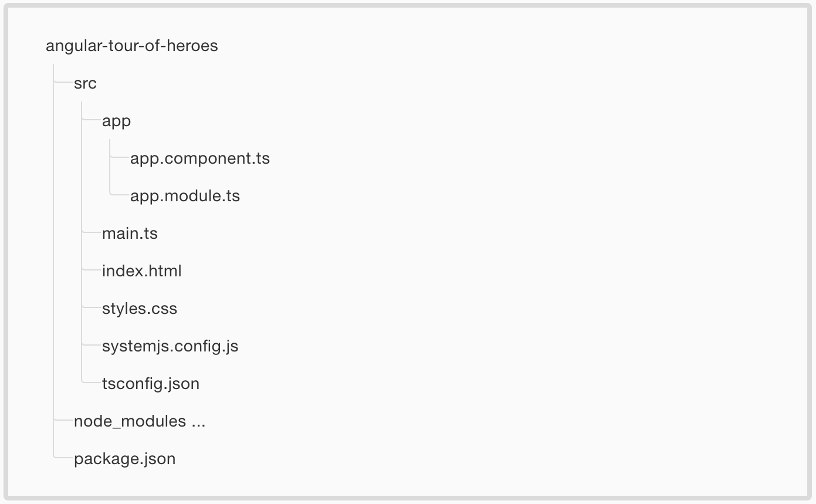The height and width of the screenshot is (504, 816).
Task: Open the src folder
Action: [85, 83]
